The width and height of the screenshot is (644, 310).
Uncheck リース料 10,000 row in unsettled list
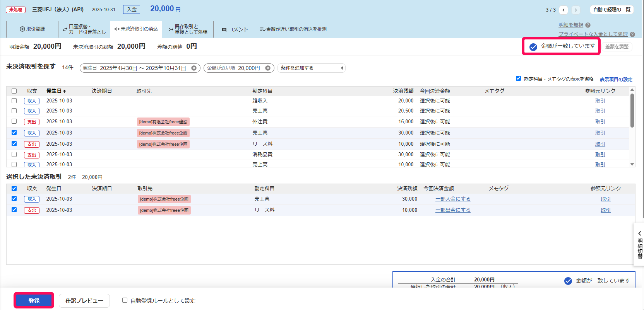click(14, 144)
